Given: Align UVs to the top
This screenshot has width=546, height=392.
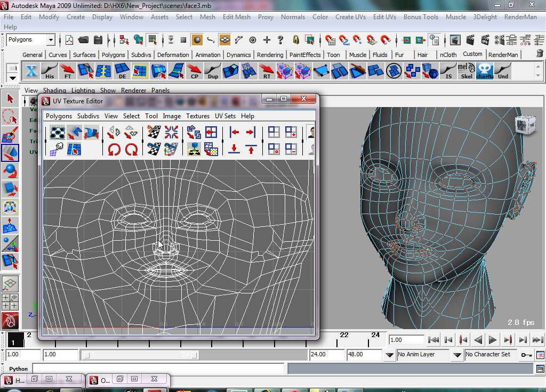Looking at the screenshot, I should click(251, 149).
